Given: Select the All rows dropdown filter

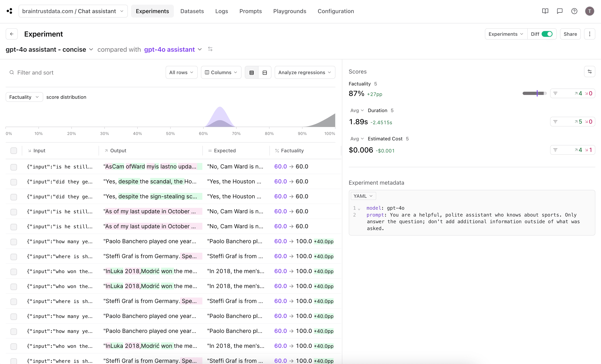Looking at the screenshot, I should [181, 72].
